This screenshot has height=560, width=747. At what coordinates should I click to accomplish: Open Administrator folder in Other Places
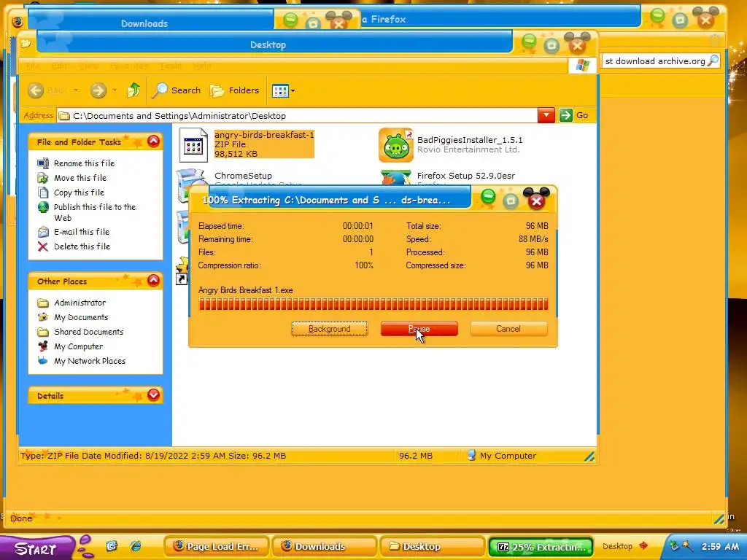click(x=80, y=303)
